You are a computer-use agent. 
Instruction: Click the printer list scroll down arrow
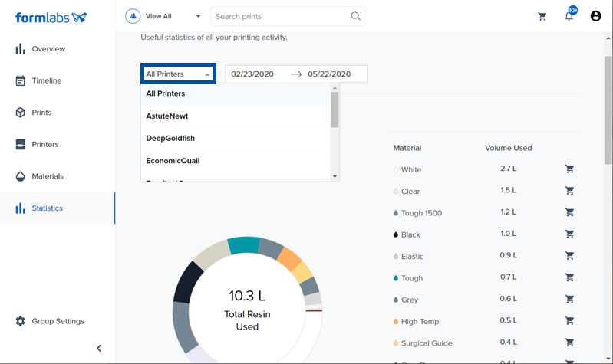pos(335,176)
